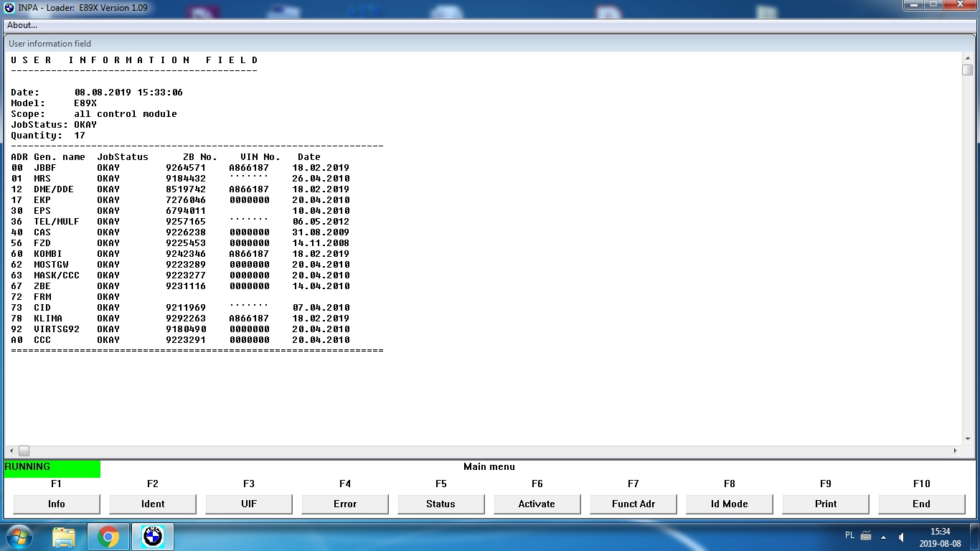The width and height of the screenshot is (980, 551).
Task: Click the green RUNNING status indicator
Action: point(52,468)
